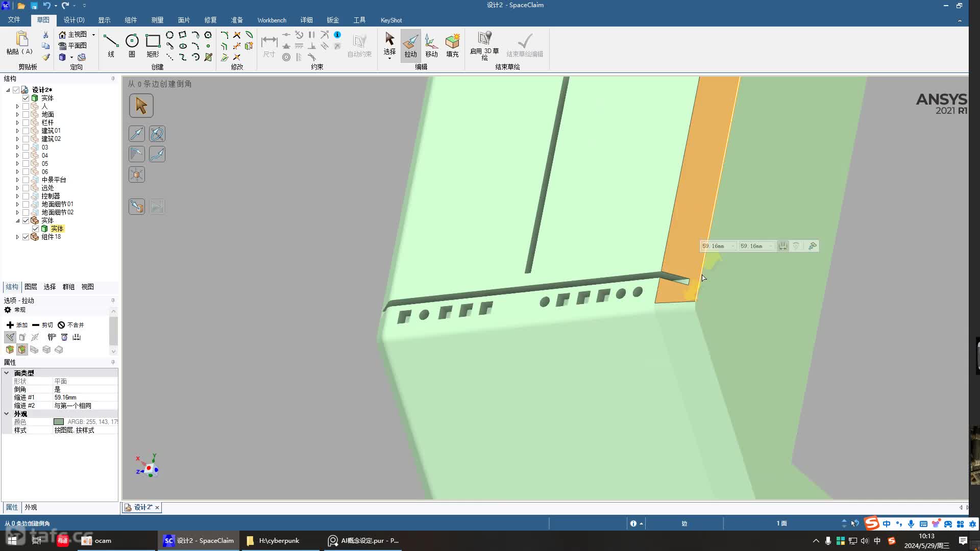
Task: Toggle checkbox for root 设计2
Action: coord(16,90)
